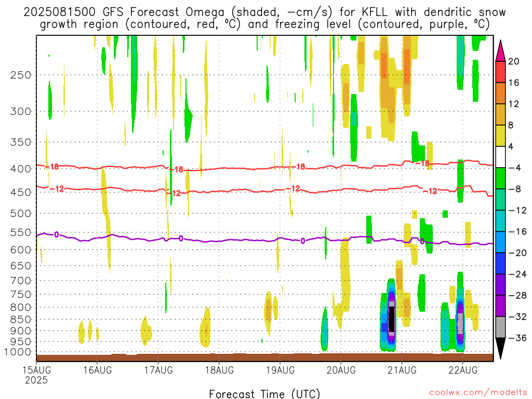Click the 18AUG date label

tap(219, 370)
